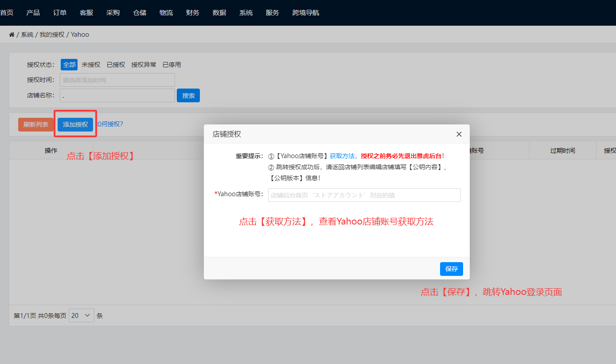Filter by 未授权 status
The width and height of the screenshot is (616, 364).
point(91,65)
